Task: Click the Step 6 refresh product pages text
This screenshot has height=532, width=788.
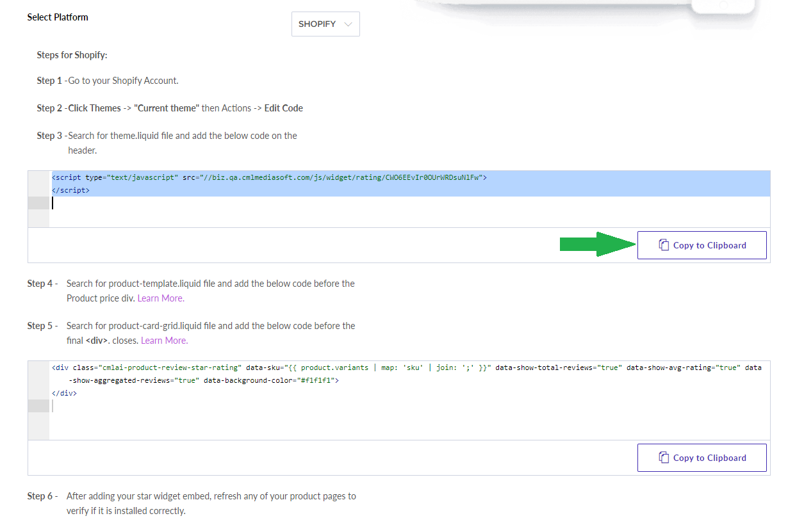Action: click(211, 503)
